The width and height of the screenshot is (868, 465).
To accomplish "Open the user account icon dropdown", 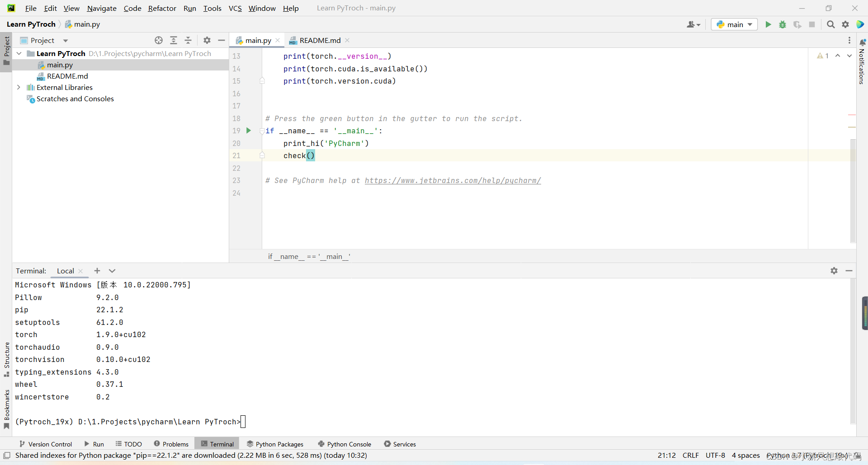I will 693,24.
